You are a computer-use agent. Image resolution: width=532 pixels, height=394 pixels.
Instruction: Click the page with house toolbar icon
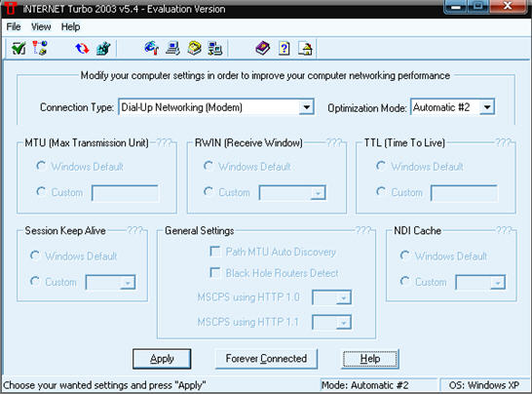click(305, 48)
